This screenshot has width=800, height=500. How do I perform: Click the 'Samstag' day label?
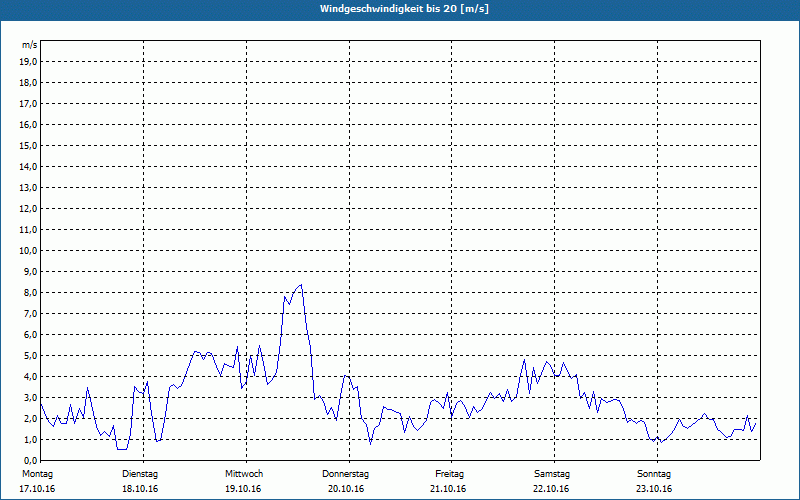(x=552, y=474)
